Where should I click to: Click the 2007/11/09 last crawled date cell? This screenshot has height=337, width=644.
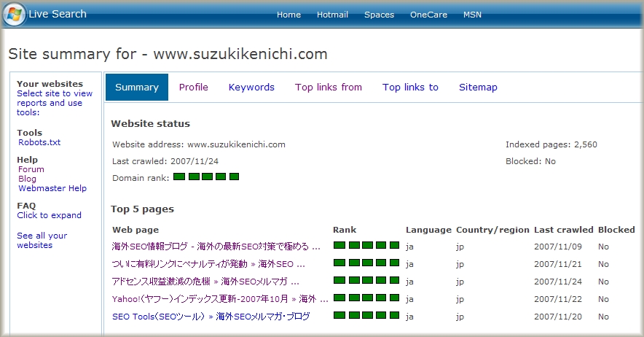click(558, 247)
